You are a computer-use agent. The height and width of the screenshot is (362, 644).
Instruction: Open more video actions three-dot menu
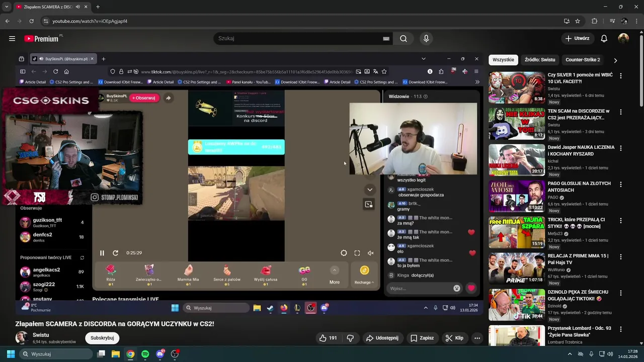(x=477, y=338)
